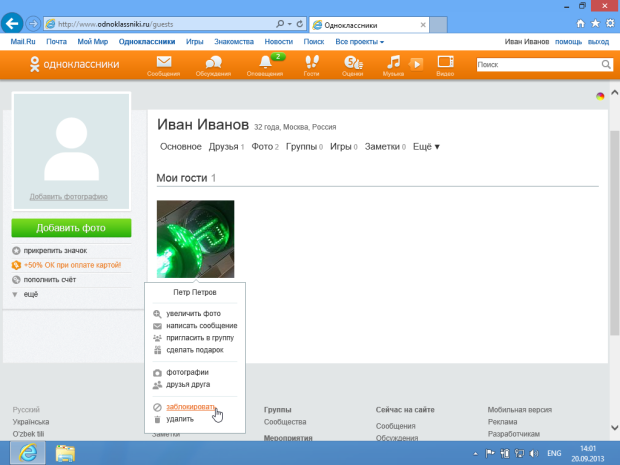Screen dimensions: 620x465
Task: Click the пополнить счёт coin icon
Action: point(16,280)
